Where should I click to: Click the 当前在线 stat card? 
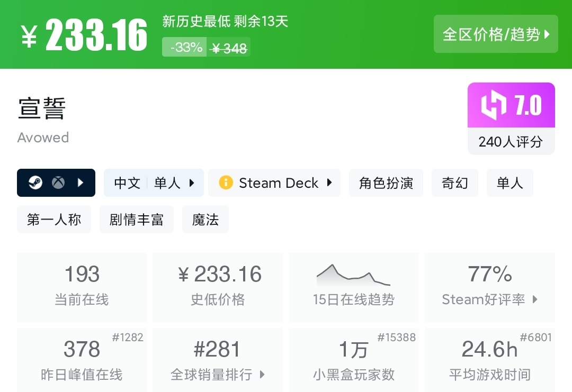pyautogui.click(x=82, y=287)
